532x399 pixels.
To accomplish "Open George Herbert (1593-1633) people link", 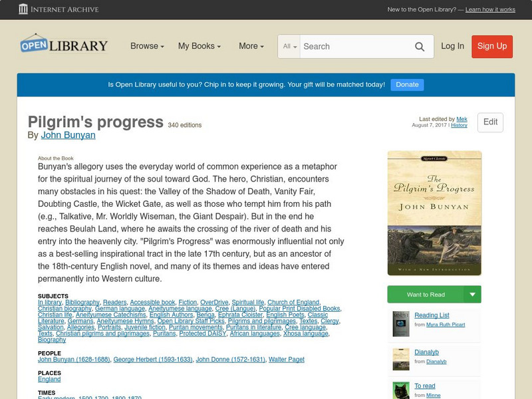I will 153,359.
